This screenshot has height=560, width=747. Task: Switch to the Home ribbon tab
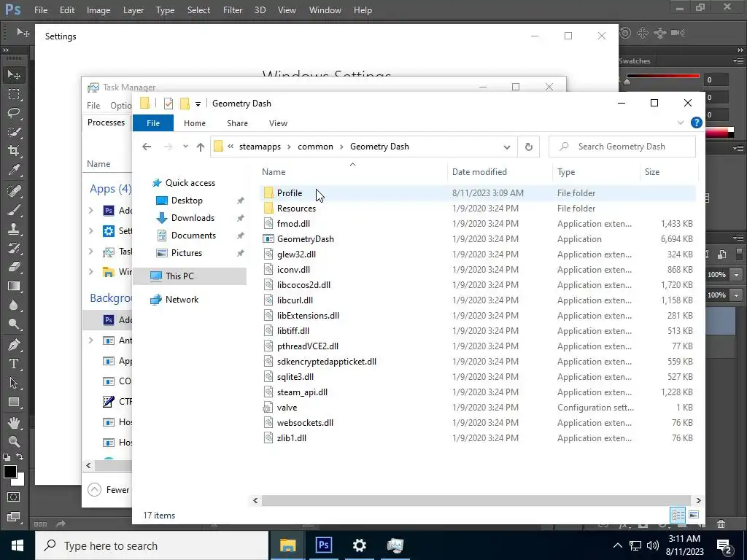click(x=194, y=123)
